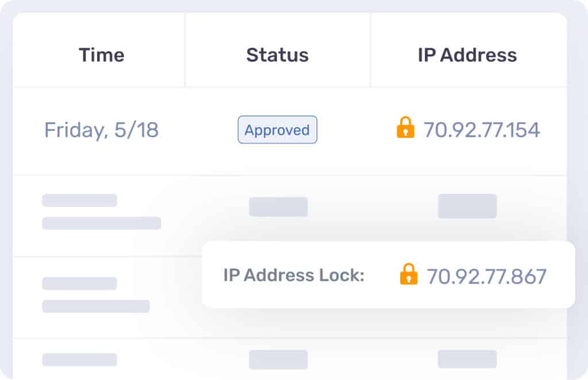The image size is (588, 380).
Task: Click second row's short time placeholder bar
Action: click(79, 201)
